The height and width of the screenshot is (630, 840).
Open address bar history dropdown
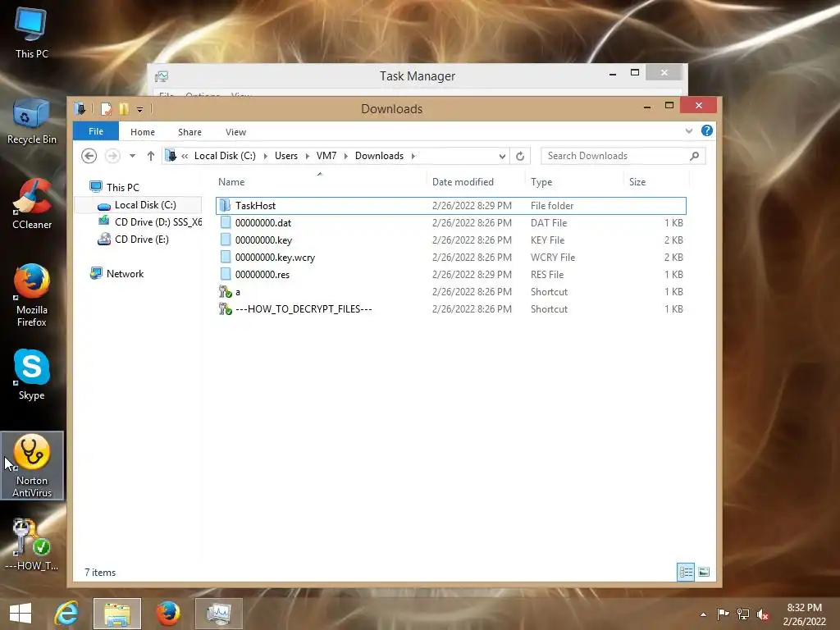502,156
